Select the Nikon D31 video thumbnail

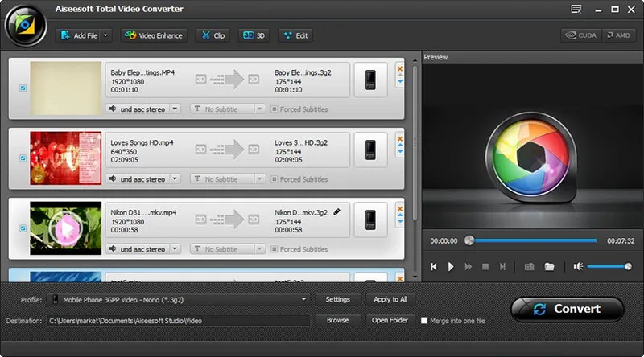[66, 228]
